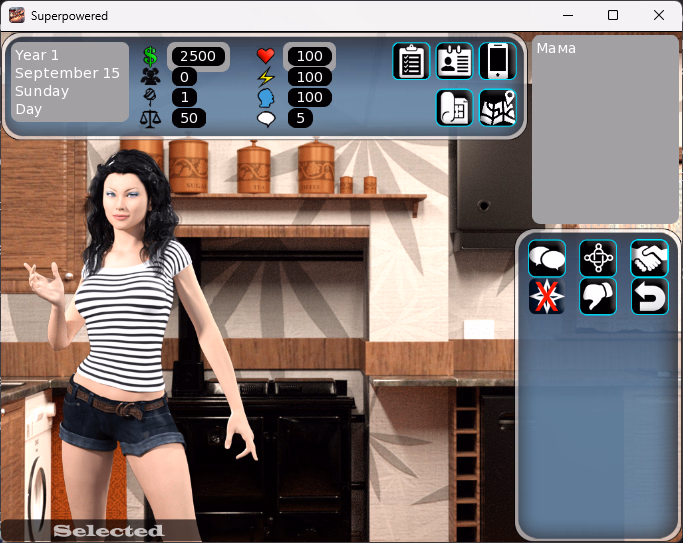Click the people network circle icon

tap(598, 259)
